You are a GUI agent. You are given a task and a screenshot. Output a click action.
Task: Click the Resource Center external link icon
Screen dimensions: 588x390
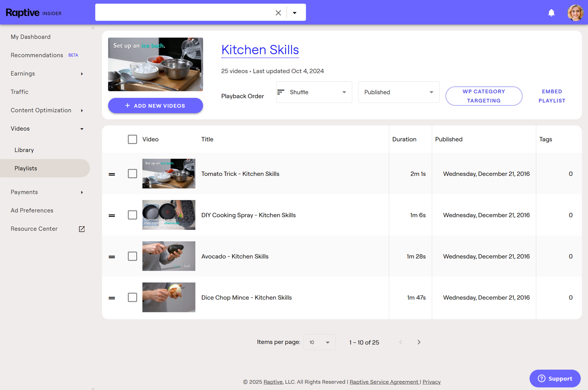(82, 229)
